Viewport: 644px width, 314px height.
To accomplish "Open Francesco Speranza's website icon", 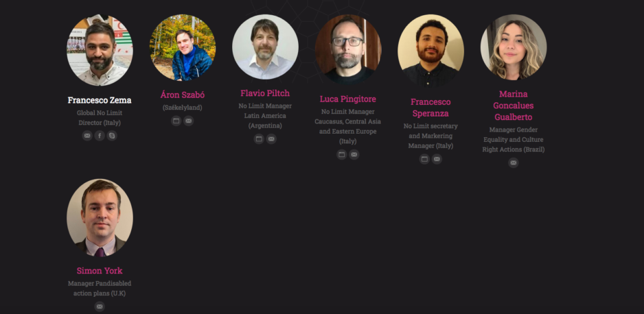I will [x=424, y=159].
